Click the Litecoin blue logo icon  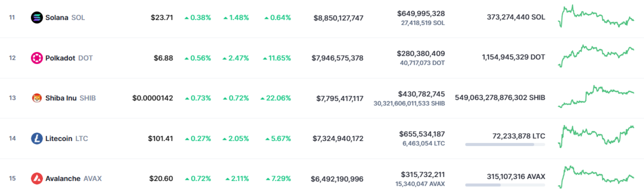point(37,138)
